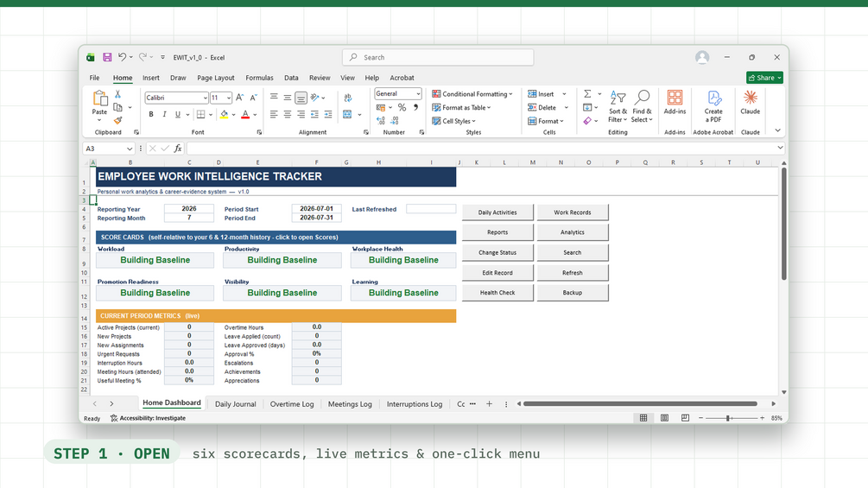Open the Add-ins gallery
This screenshot has height=488, width=868.
coord(675,103)
